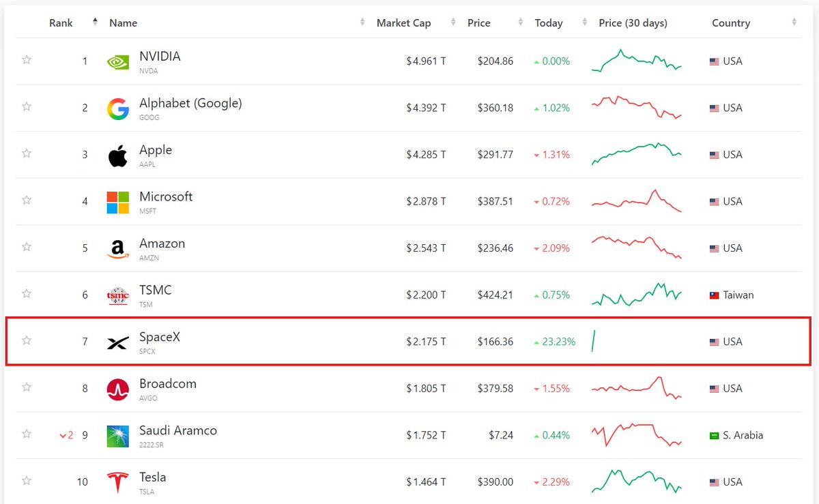Click the TSMC 30-day price sparkline
The image size is (819, 504).
pyautogui.click(x=636, y=295)
